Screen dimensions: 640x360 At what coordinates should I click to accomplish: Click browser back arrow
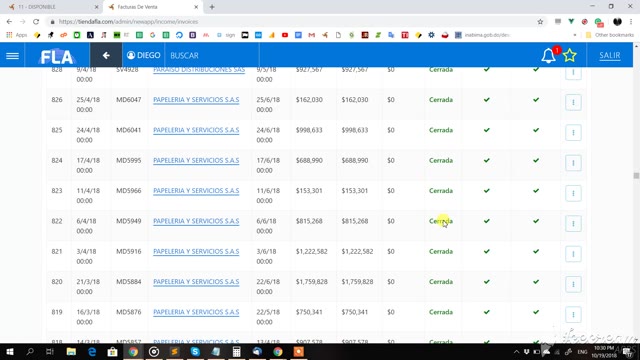(x=9, y=22)
